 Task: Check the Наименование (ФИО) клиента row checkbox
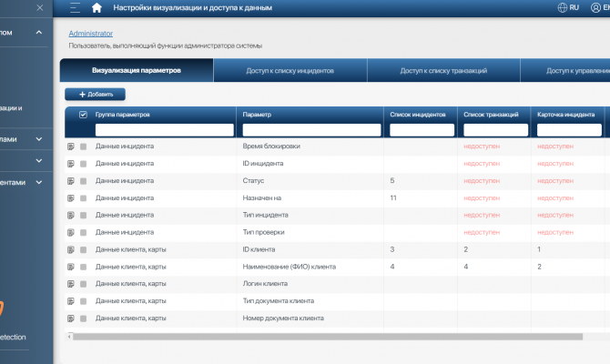[83, 267]
